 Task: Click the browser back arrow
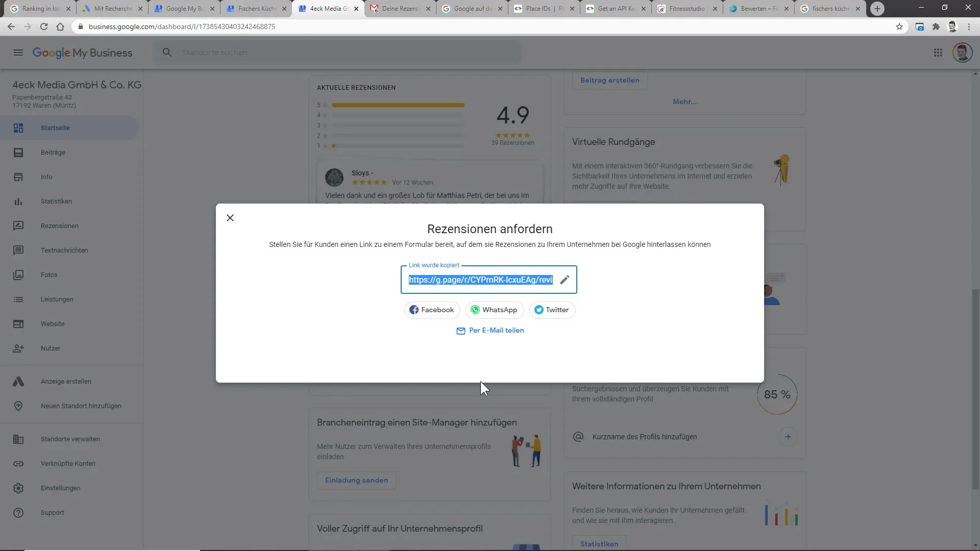coord(11,27)
